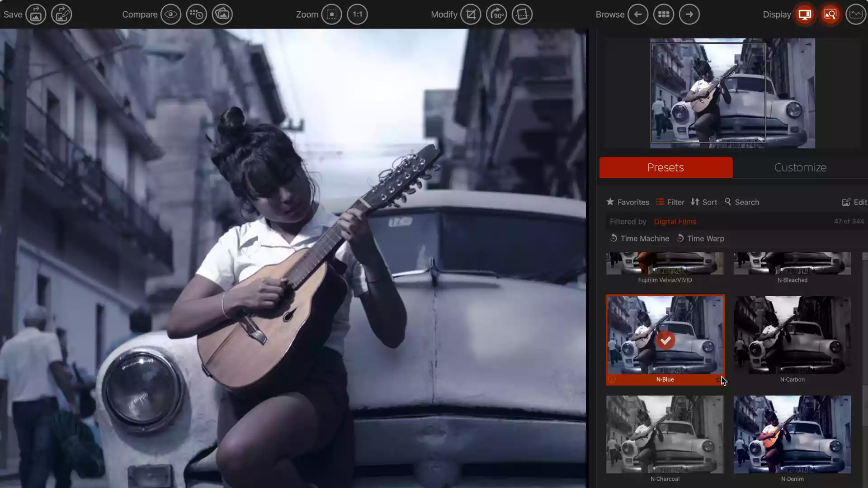Open the compare history icon
Screen dimensions: 868x488
pyautogui.click(x=196, y=14)
